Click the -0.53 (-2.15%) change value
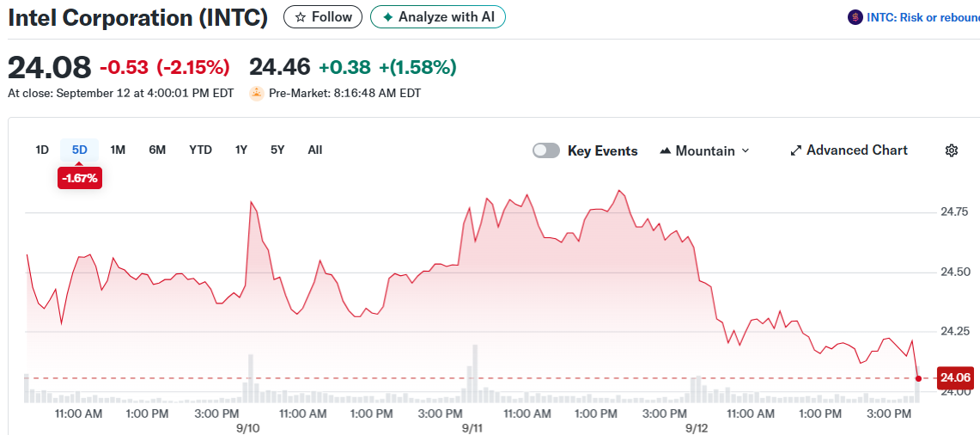The height and width of the screenshot is (435, 980). coord(165,67)
